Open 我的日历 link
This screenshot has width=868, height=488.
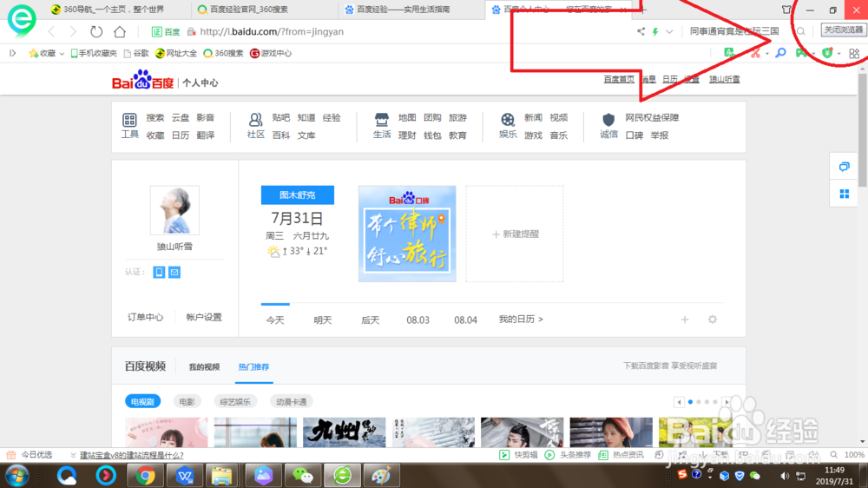[x=521, y=319]
